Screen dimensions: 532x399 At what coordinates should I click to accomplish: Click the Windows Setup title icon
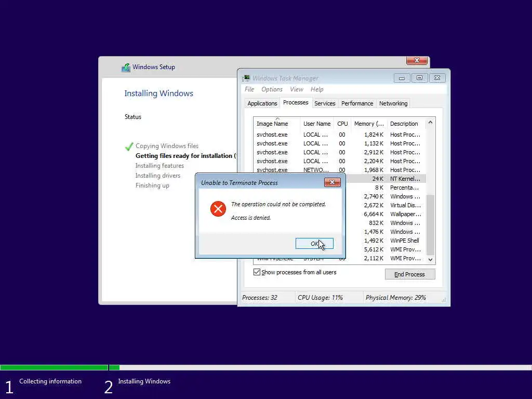point(126,67)
